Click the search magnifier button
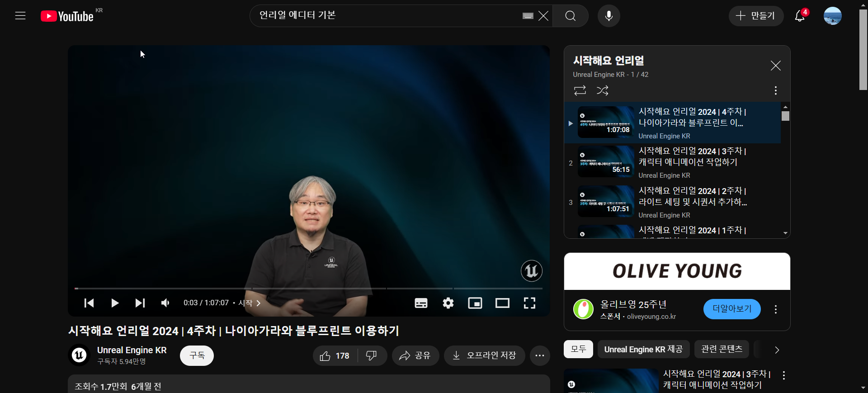Screen dimensions: 868x393 tap(571, 16)
